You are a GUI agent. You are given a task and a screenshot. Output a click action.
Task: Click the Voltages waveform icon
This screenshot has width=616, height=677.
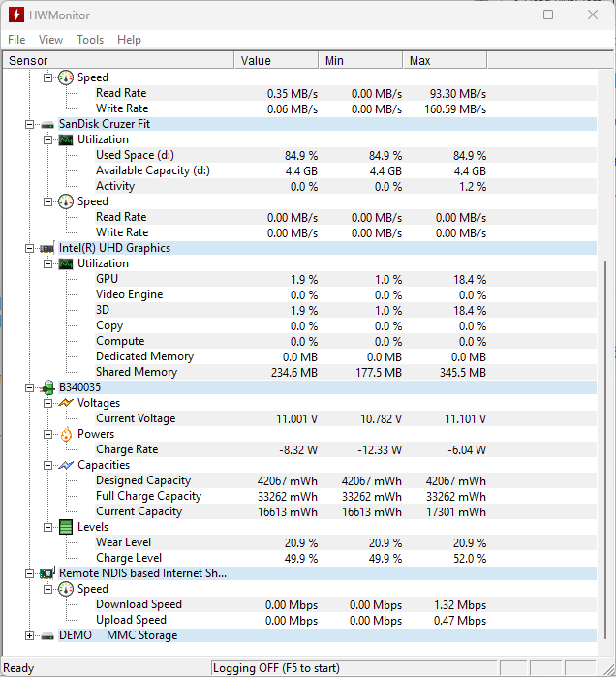click(66, 403)
